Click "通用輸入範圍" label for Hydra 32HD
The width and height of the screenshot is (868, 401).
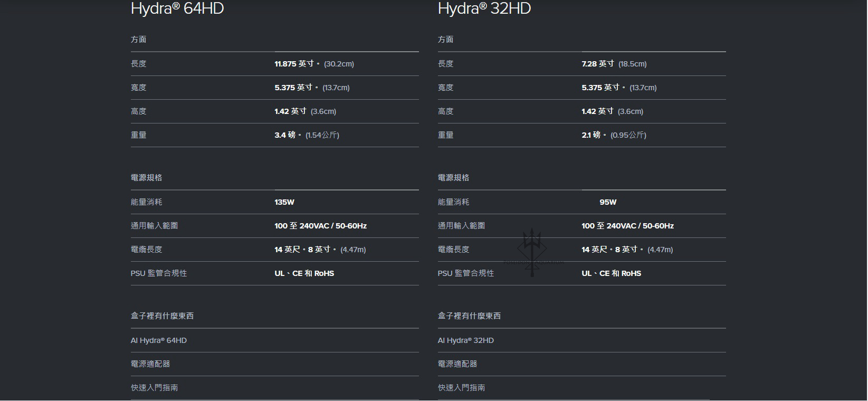tap(462, 226)
